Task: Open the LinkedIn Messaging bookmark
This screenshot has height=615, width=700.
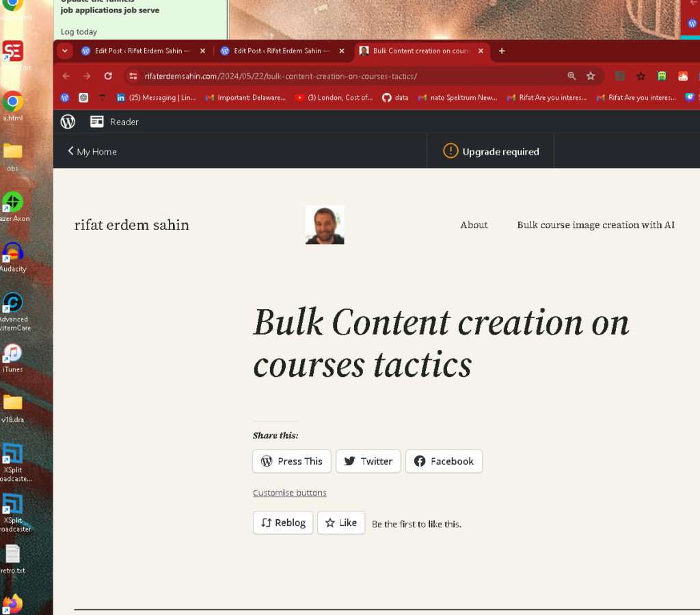Action: (157, 97)
